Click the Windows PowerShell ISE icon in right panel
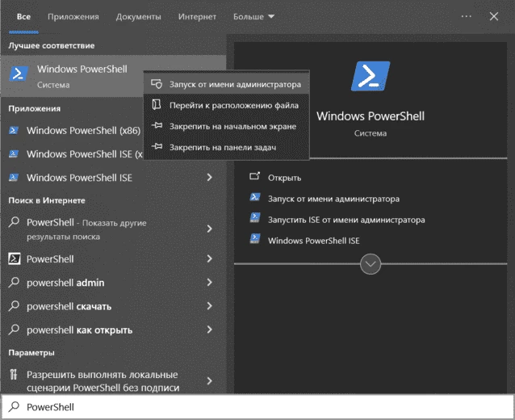515x420 pixels. pyautogui.click(x=254, y=240)
